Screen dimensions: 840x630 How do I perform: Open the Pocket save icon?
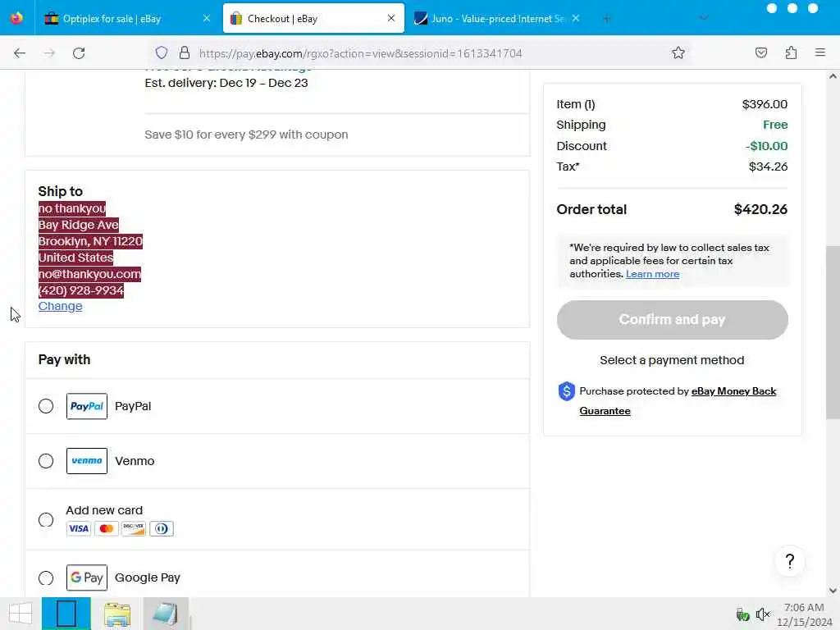760,52
